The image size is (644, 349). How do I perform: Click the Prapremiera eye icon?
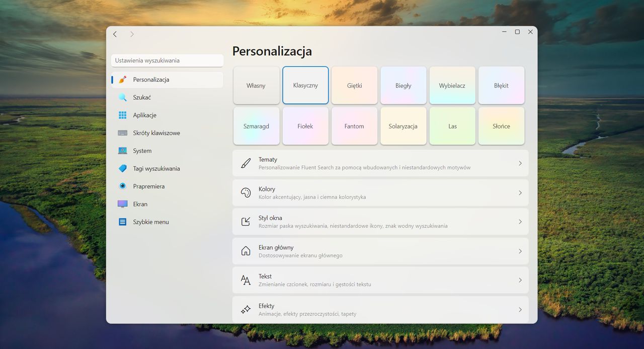click(122, 186)
